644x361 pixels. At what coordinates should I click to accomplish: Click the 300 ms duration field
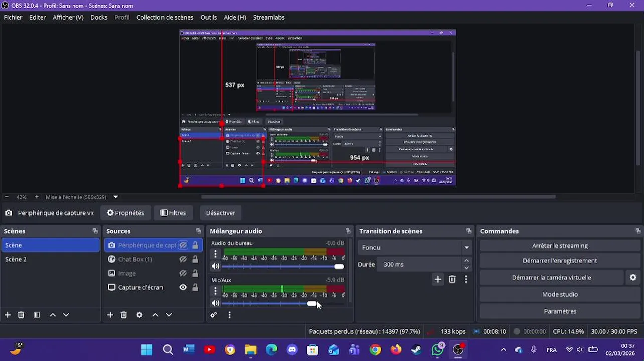420,264
